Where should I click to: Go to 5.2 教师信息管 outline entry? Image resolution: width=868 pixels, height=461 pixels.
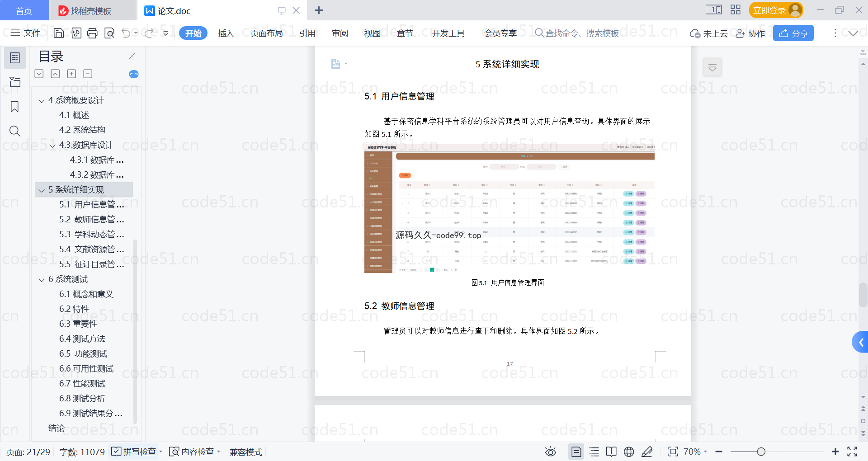[92, 220]
